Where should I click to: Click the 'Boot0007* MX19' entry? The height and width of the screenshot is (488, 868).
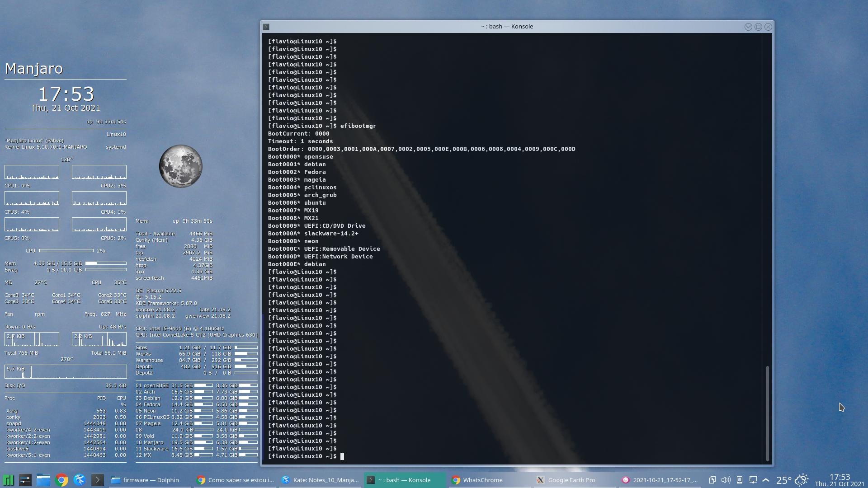click(x=293, y=211)
